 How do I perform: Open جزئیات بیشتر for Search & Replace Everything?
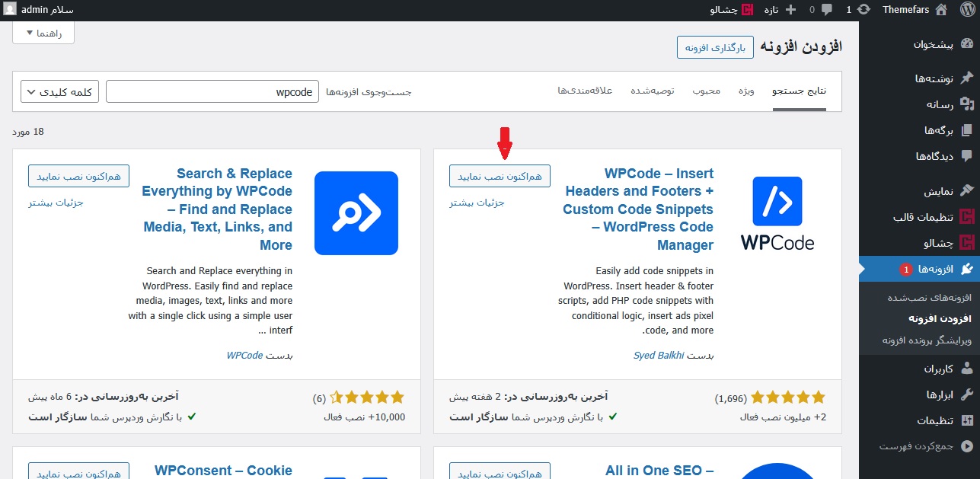pyautogui.click(x=56, y=203)
